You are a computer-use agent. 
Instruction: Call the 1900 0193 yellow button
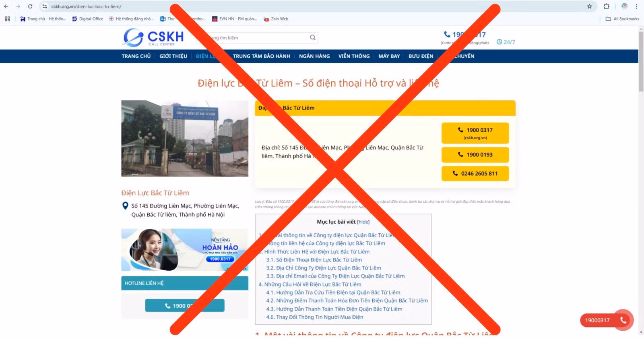click(x=475, y=155)
